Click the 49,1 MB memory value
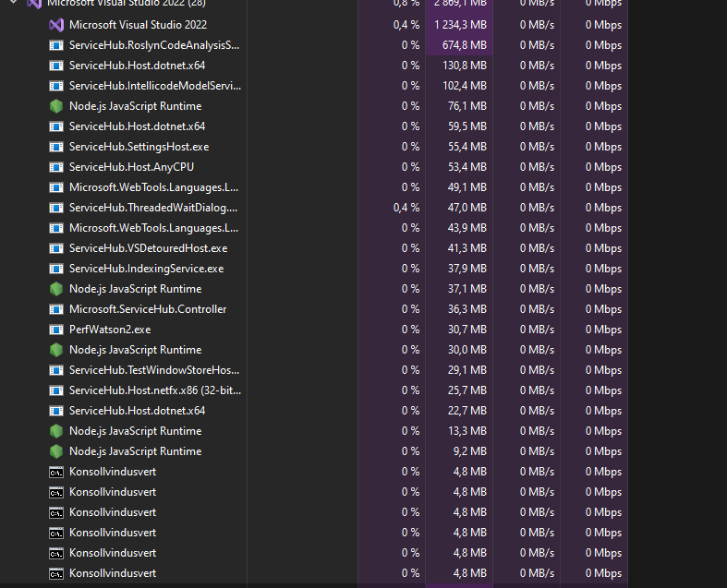Viewport: 727px width, 588px height. pos(467,187)
